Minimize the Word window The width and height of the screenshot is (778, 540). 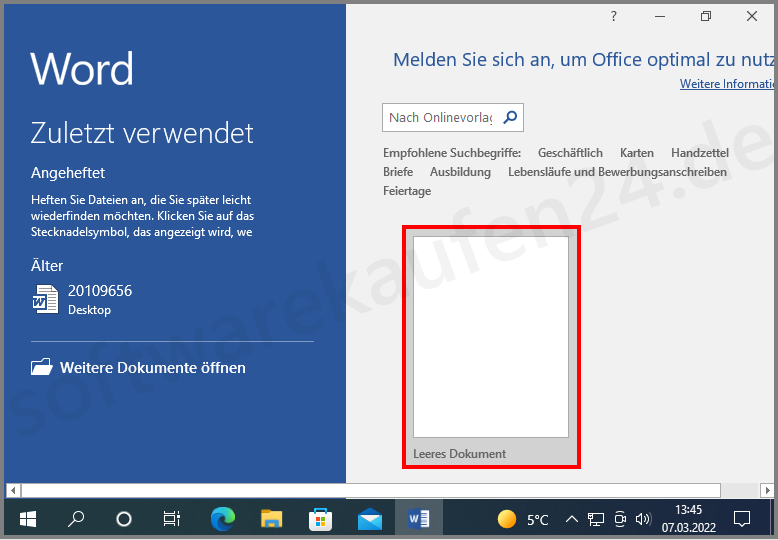[659, 16]
